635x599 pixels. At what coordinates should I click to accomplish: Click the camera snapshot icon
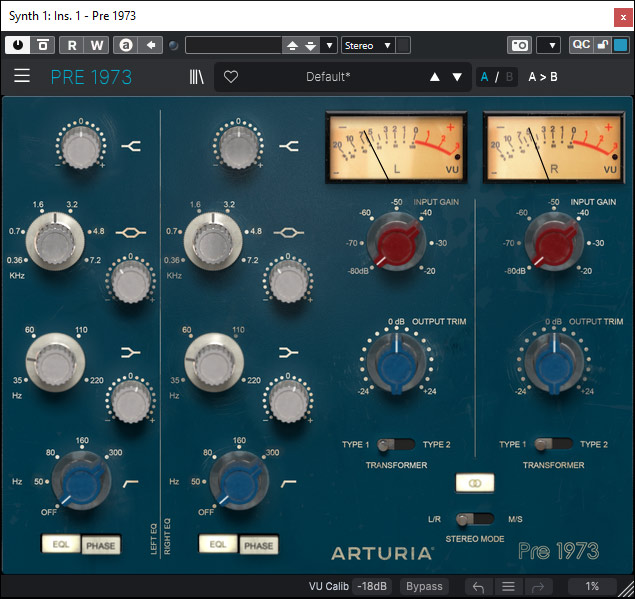[x=519, y=45]
